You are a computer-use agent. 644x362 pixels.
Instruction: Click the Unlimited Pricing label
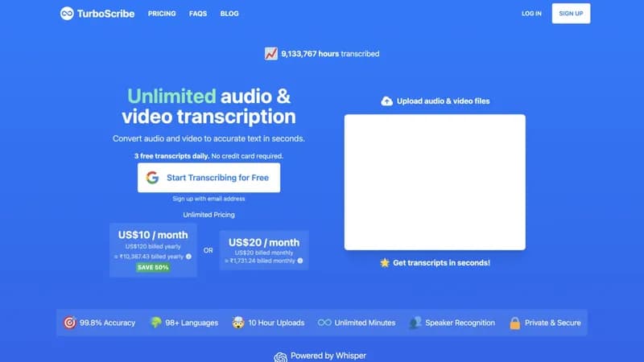[208, 215]
